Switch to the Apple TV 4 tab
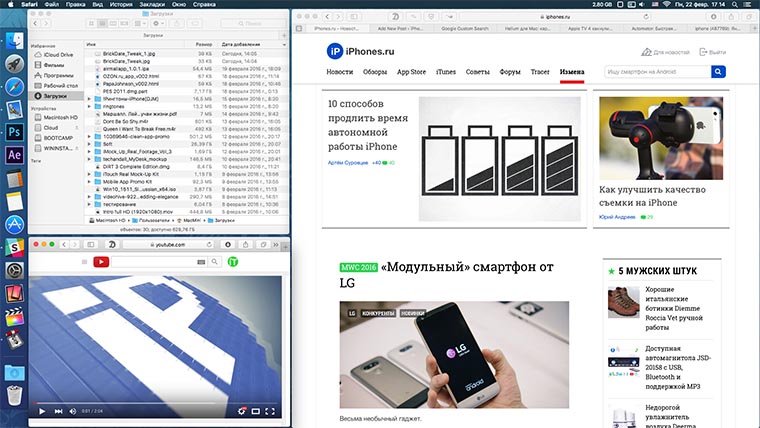Image resolution: width=760 pixels, height=428 pixels. [590, 29]
